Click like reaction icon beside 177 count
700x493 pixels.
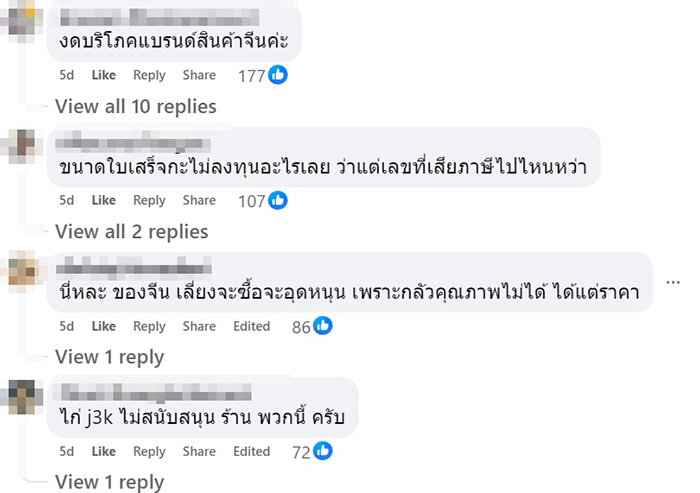click(278, 75)
